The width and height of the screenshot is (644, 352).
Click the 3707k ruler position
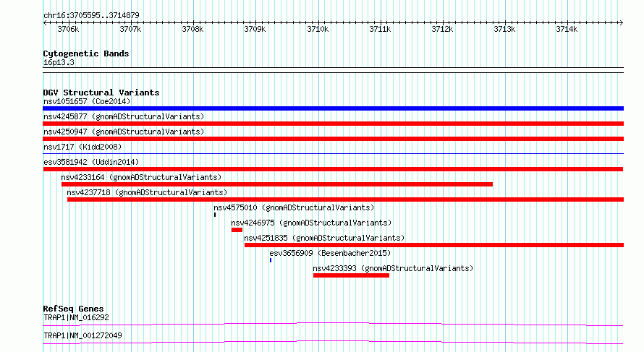pos(130,29)
